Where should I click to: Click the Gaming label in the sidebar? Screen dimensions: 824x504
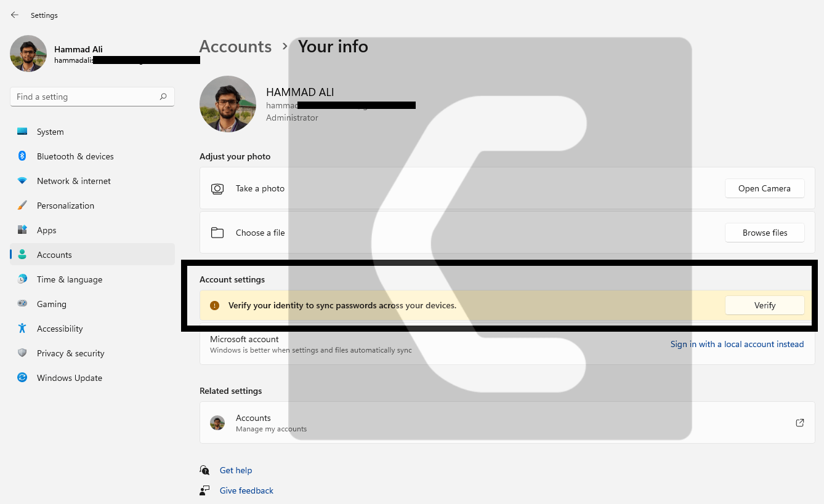51,304
